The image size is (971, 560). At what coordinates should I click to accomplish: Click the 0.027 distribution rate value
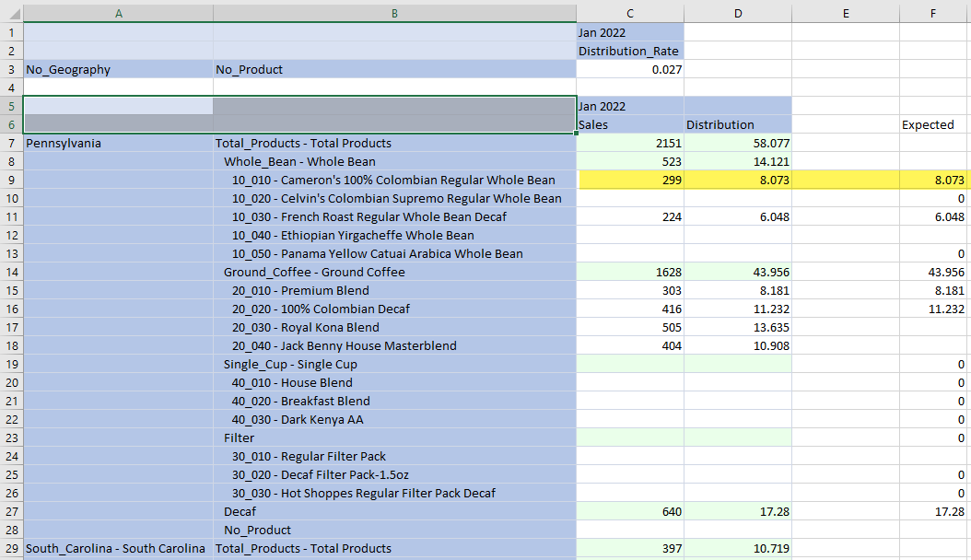click(x=630, y=69)
